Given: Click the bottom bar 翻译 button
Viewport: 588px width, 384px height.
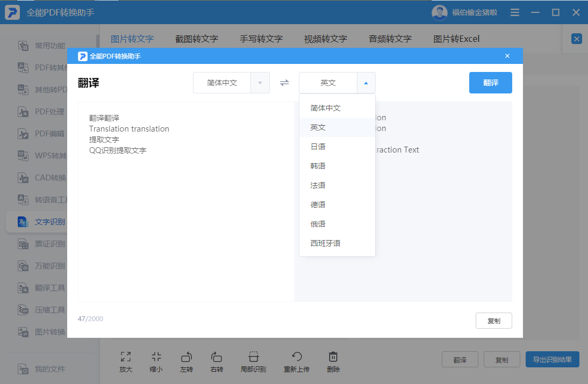Looking at the screenshot, I should click(x=460, y=360).
